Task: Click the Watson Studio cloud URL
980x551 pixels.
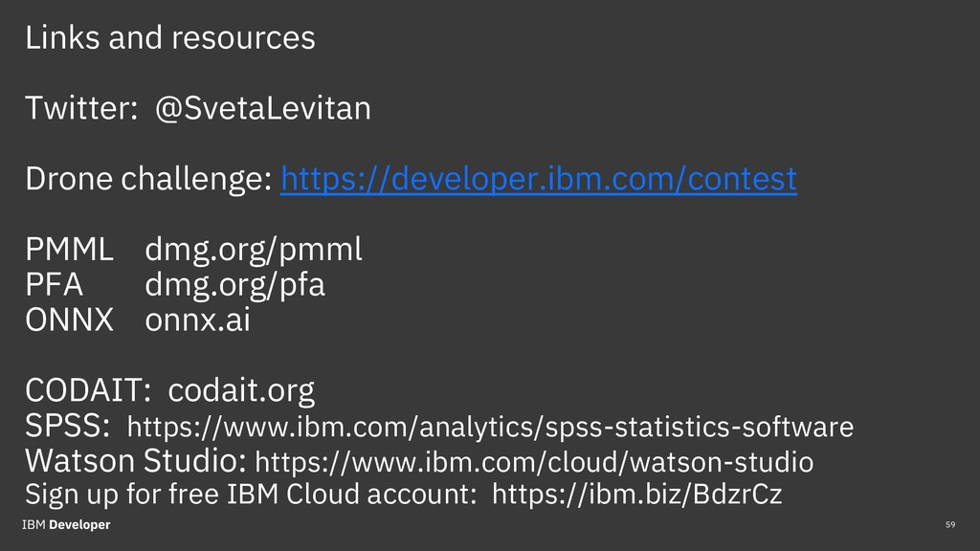Action: (534, 462)
